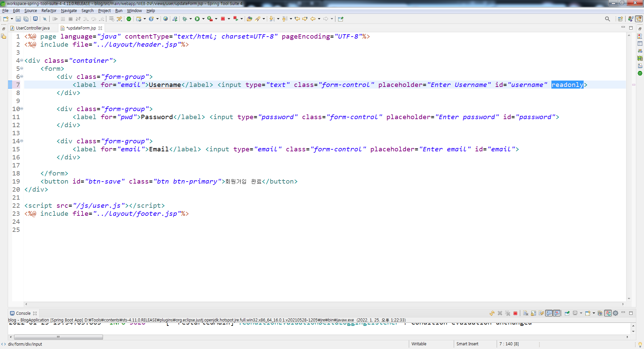Minimize the Console view panel
The width and height of the screenshot is (644, 349).
[x=623, y=313]
